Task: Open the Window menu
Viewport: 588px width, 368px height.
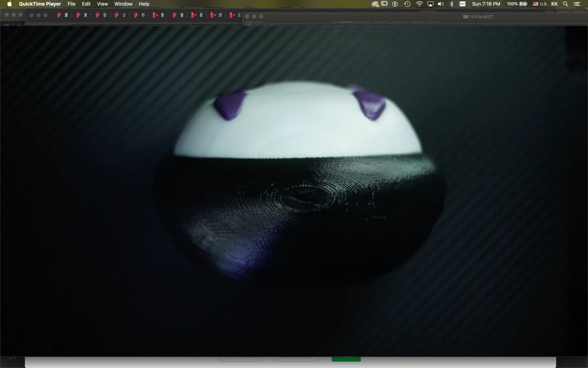Action: pyautogui.click(x=123, y=4)
